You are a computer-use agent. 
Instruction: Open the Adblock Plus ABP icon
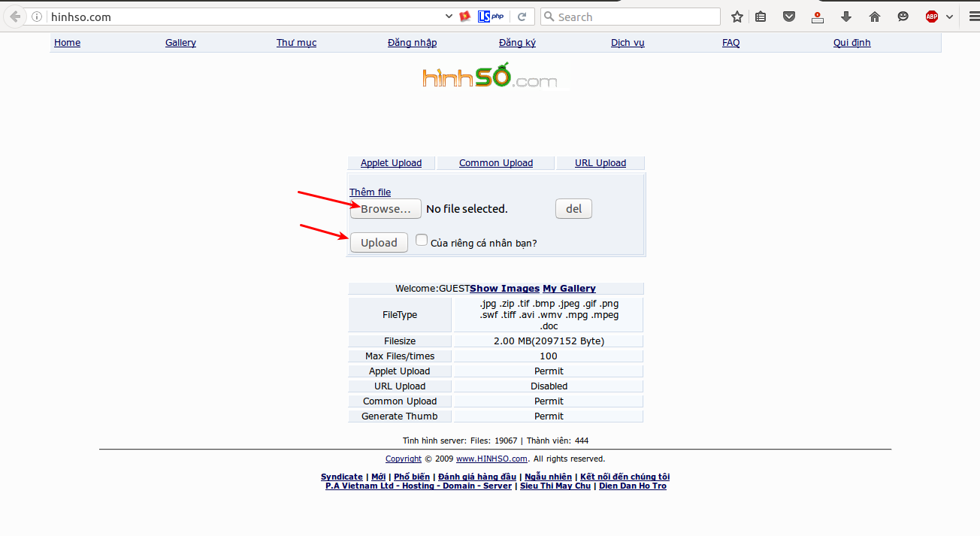[x=932, y=17]
